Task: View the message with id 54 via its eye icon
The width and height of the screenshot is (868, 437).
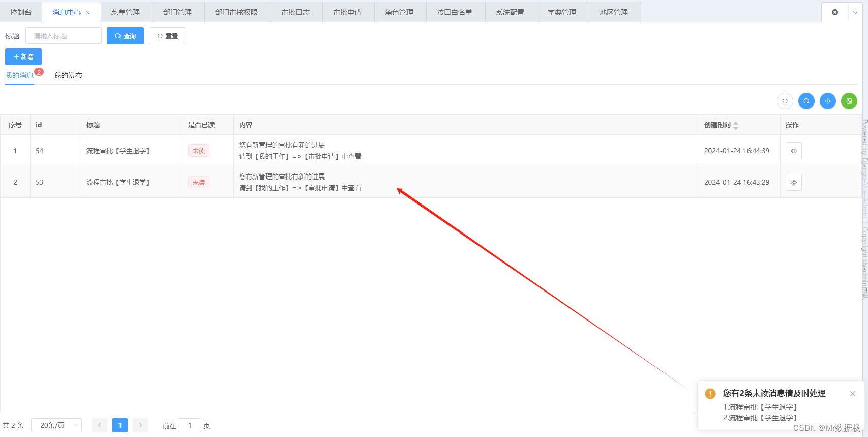Action: 794,151
